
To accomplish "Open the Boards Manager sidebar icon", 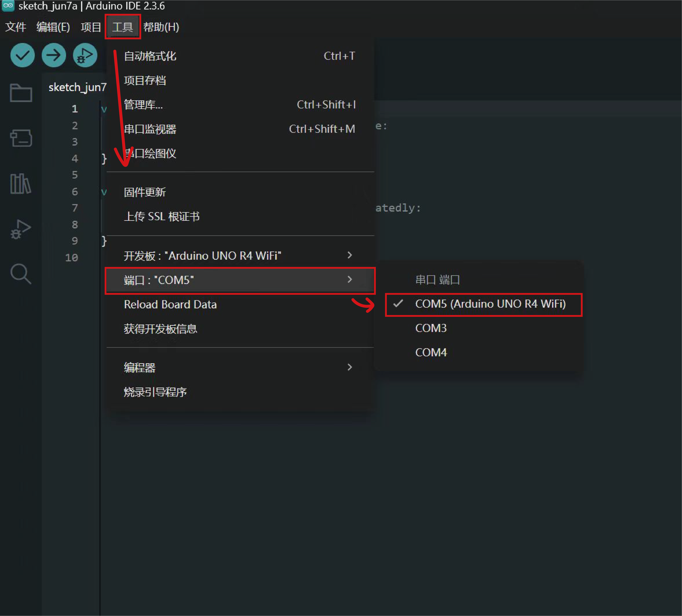I will (x=21, y=138).
